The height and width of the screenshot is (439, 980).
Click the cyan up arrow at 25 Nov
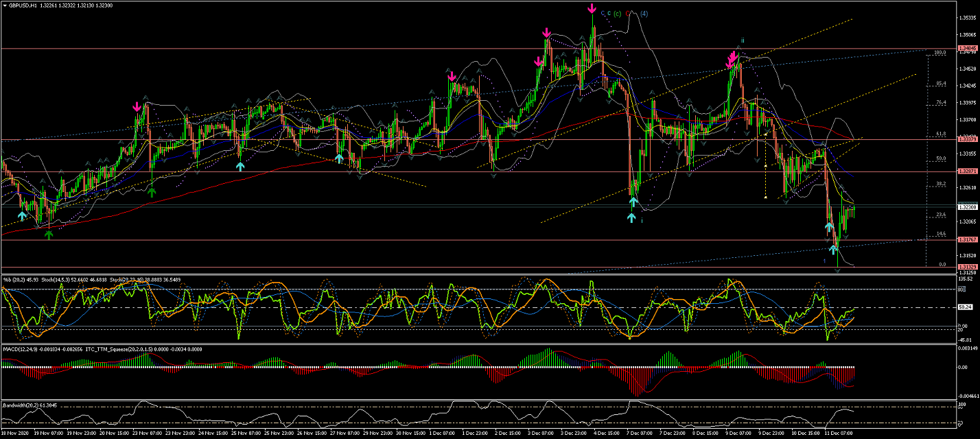click(x=240, y=166)
